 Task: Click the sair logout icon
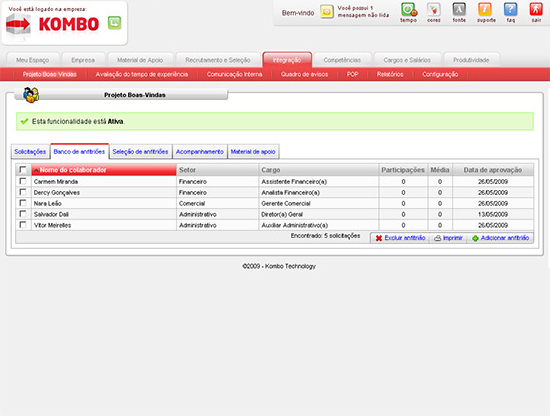(536, 9)
